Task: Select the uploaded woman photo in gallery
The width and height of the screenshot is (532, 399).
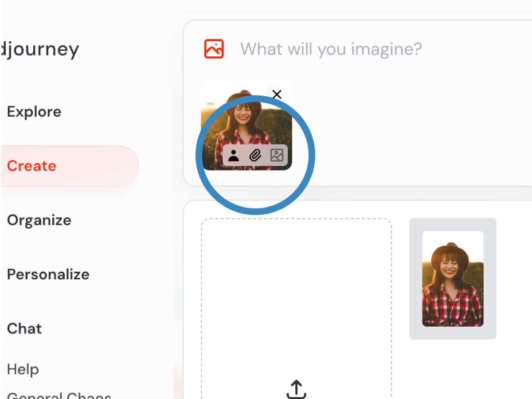Action: coord(453,279)
